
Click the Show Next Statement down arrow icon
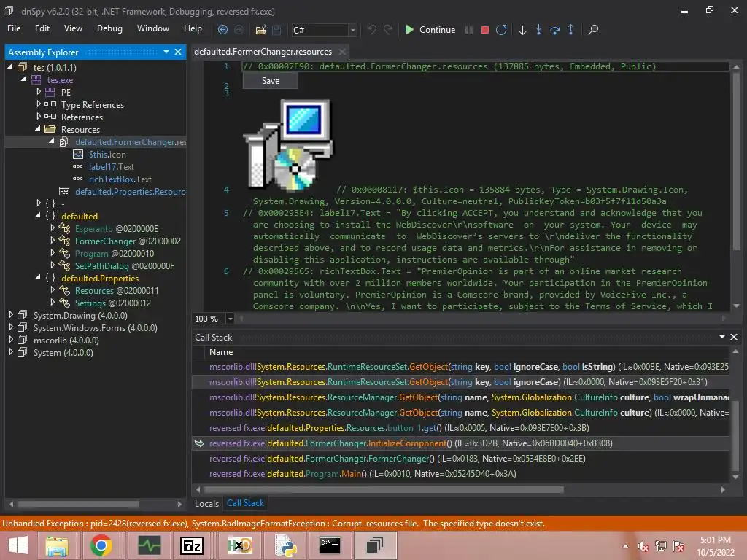tap(522, 29)
